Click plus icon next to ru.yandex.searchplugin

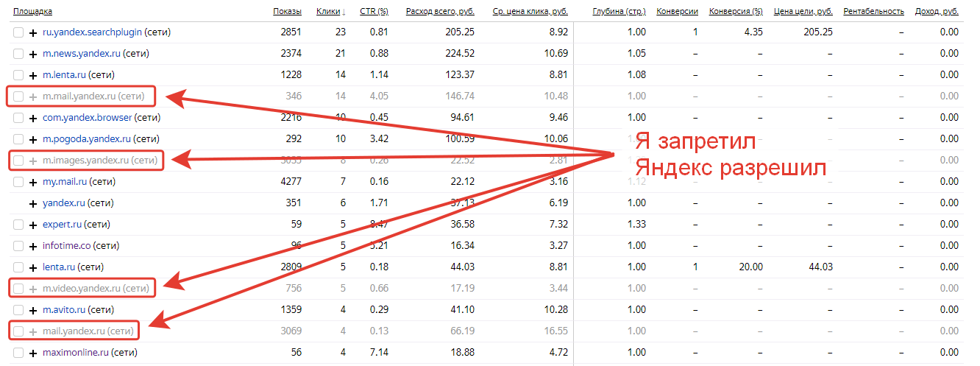pyautogui.click(x=33, y=32)
